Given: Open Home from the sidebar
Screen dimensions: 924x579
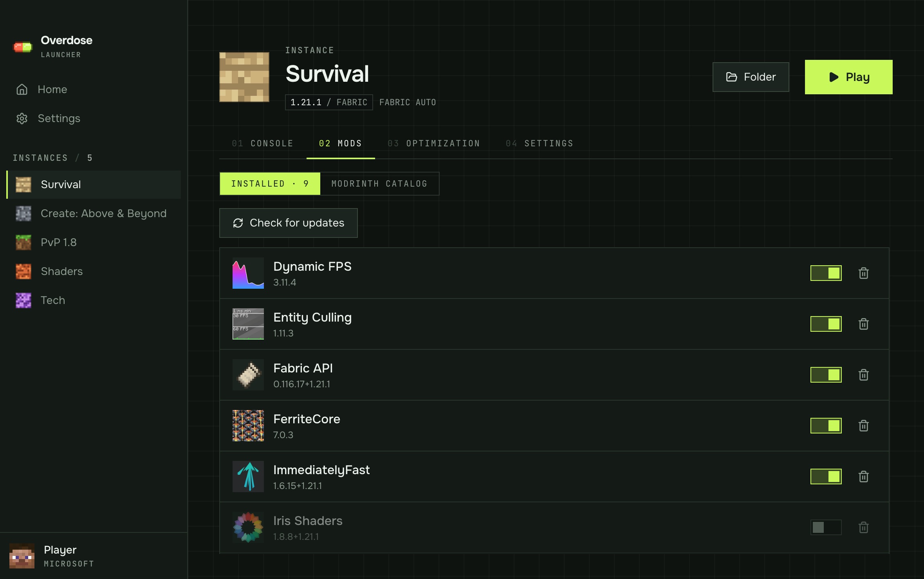Looking at the screenshot, I should click(94, 89).
